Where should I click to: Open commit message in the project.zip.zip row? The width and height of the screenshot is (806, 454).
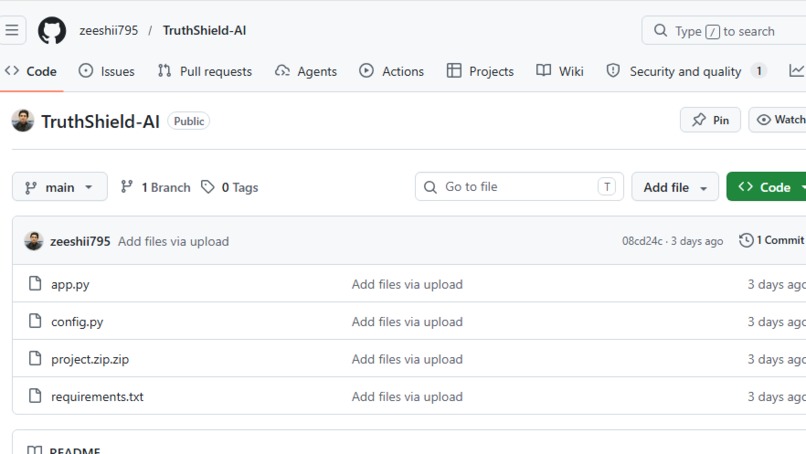[407, 359]
